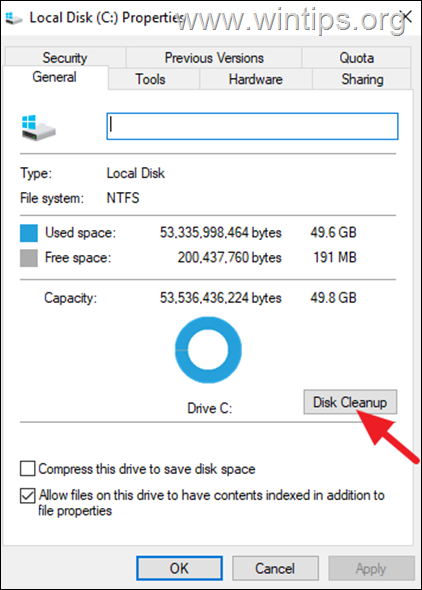The height and width of the screenshot is (590, 422).
Task: Switch to the Security tab
Action: click(65, 58)
